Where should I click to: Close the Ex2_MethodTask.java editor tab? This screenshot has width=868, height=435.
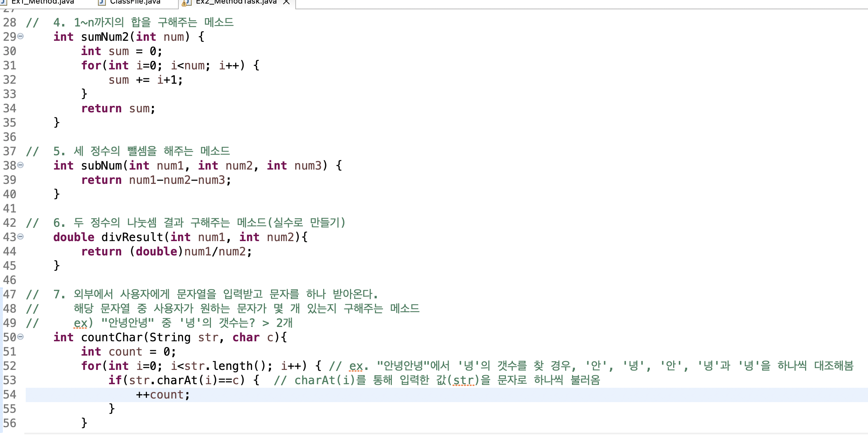[x=286, y=2]
